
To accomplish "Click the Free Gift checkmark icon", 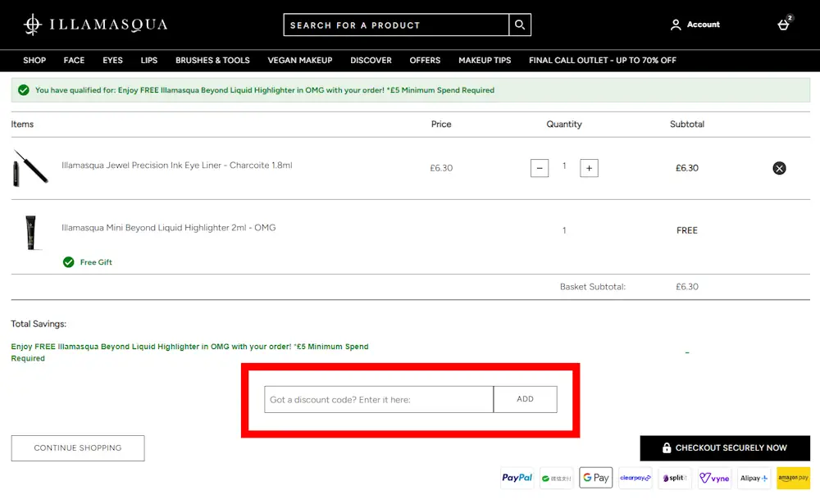I will pyautogui.click(x=69, y=262).
